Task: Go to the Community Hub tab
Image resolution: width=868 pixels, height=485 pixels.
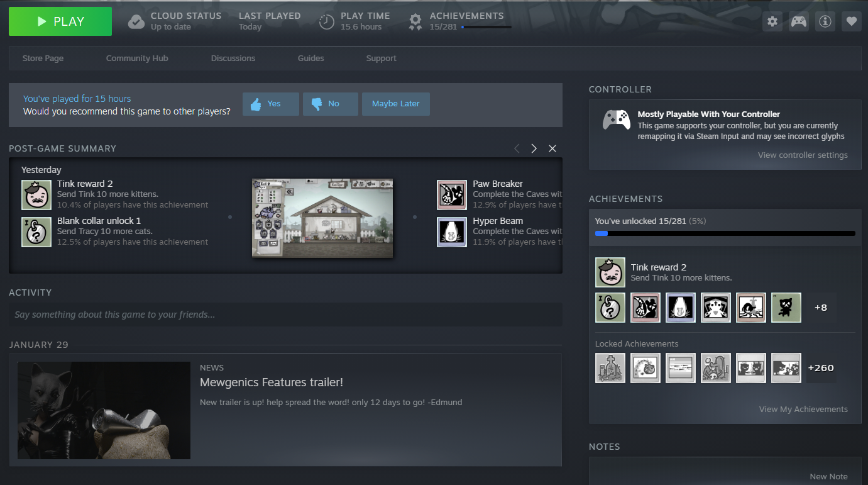Action: coord(137,59)
